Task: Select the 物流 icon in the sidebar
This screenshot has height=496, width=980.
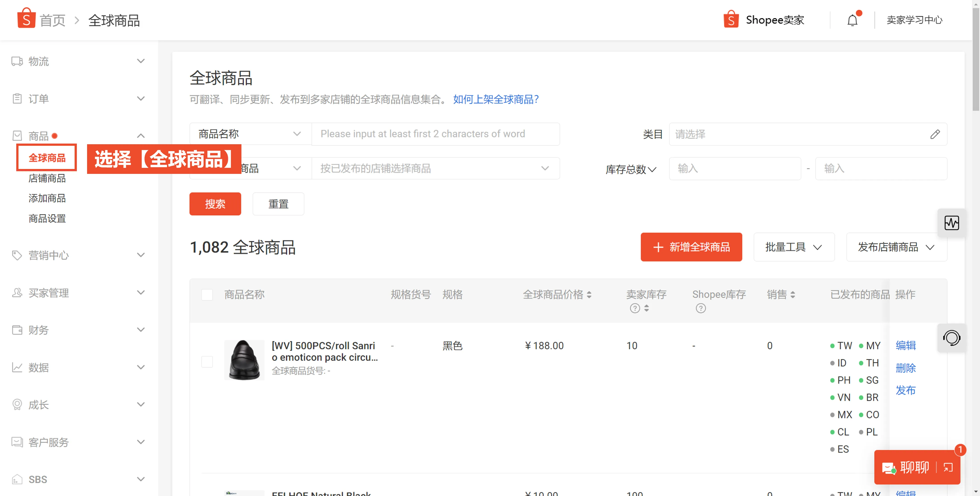Action: 17,61
